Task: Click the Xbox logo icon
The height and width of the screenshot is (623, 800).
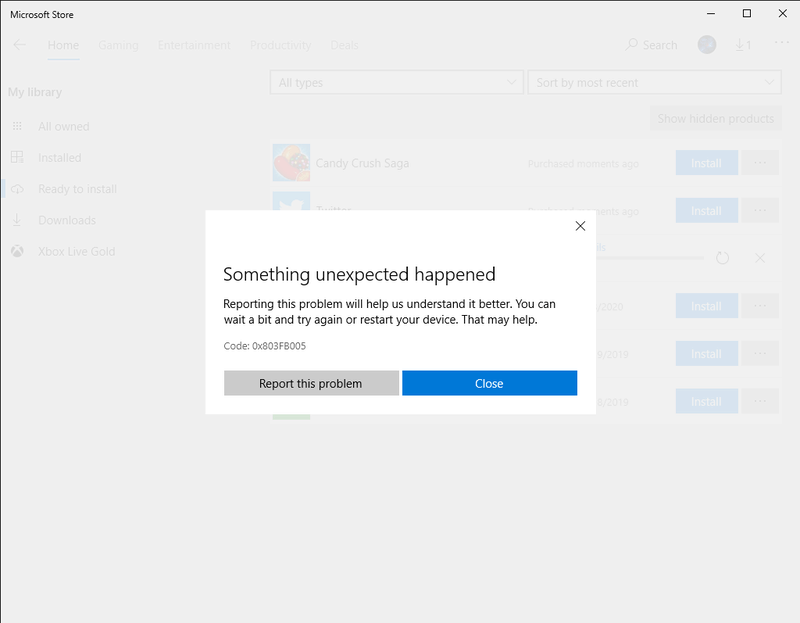Action: pyautogui.click(x=17, y=251)
